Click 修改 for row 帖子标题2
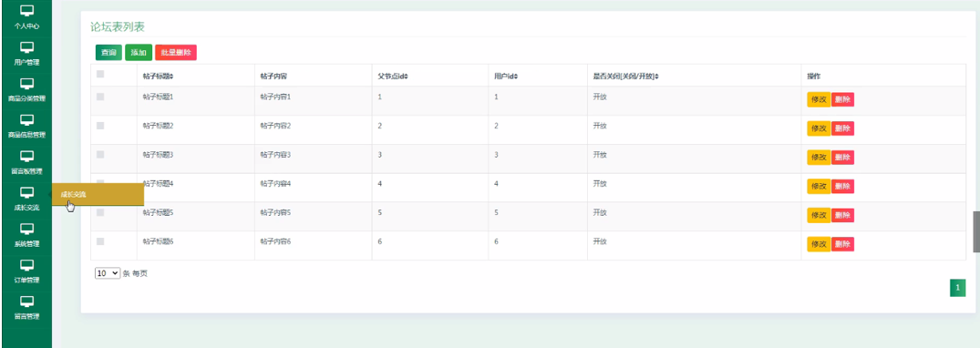This screenshot has height=348, width=980. (819, 128)
